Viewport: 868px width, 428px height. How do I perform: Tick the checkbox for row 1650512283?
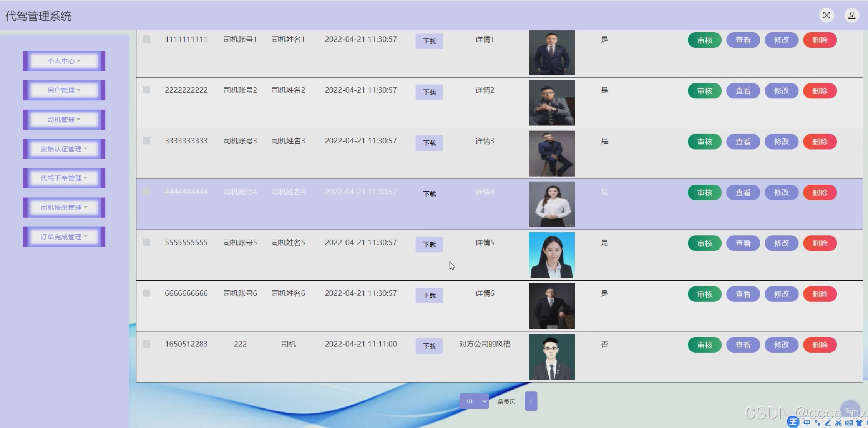pos(146,344)
